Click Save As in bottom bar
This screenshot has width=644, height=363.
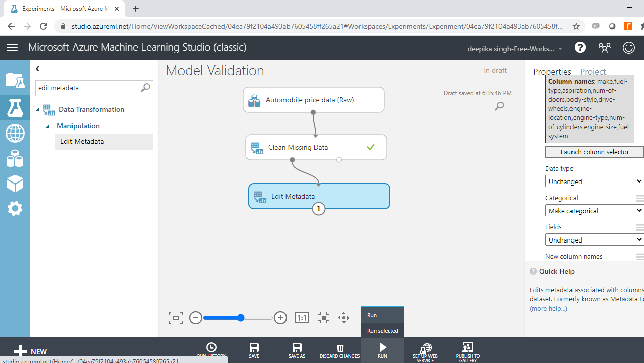click(x=297, y=350)
